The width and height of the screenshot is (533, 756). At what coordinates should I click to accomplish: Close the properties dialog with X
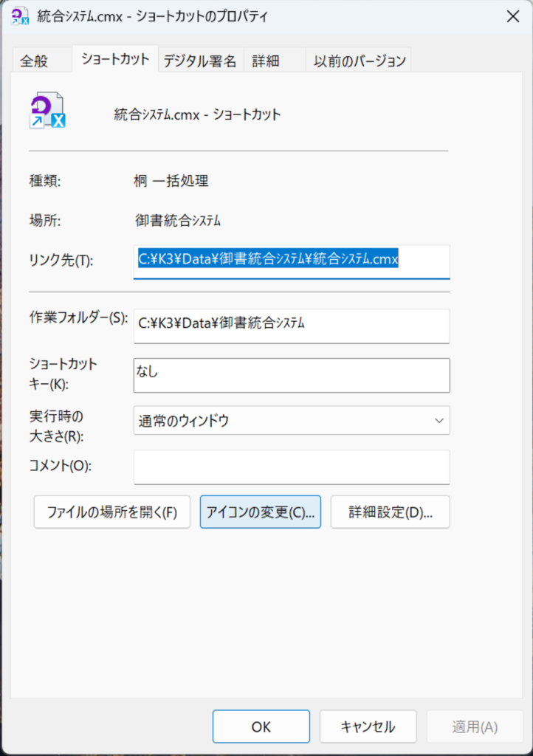coord(512,16)
